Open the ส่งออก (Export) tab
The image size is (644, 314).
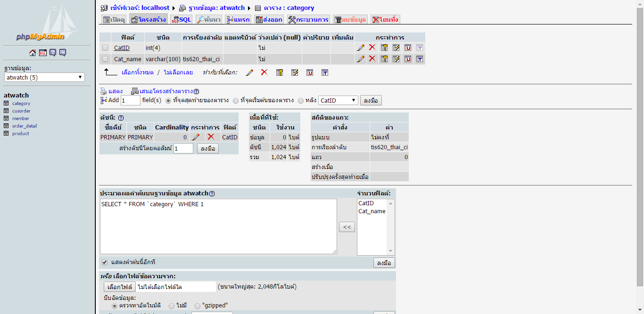tap(269, 19)
